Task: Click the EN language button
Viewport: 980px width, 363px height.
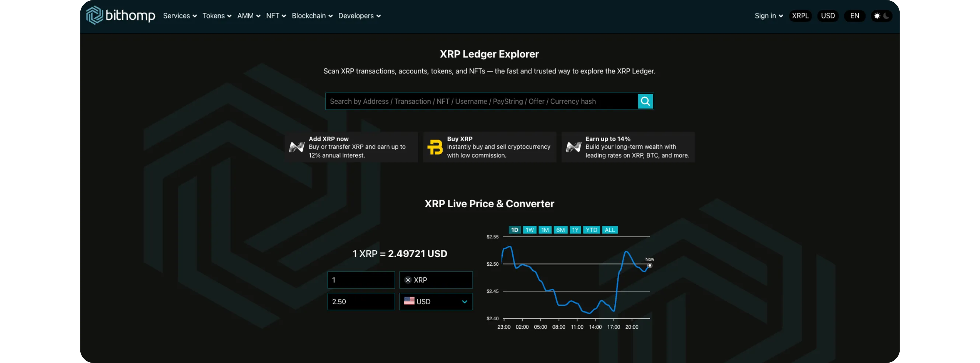Action: pos(854,16)
